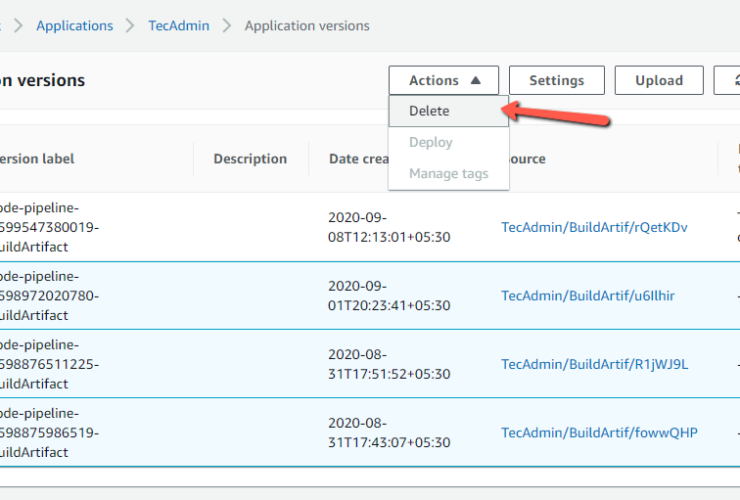Click the Description column header

point(250,159)
